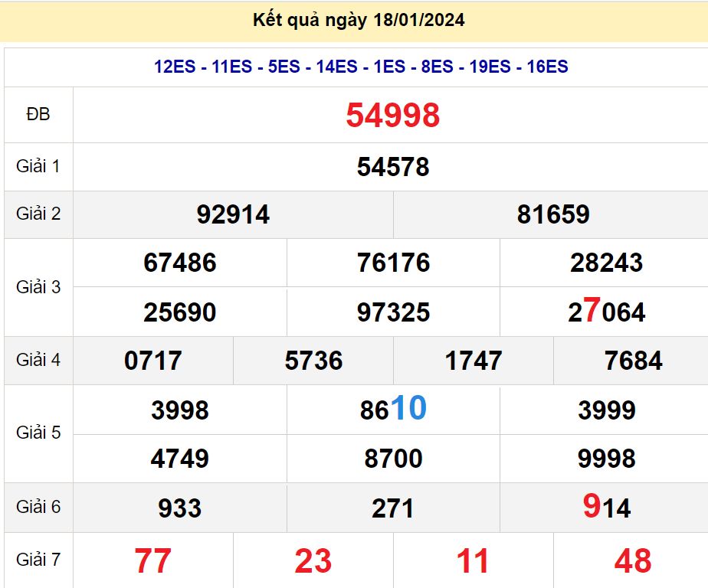Select the Giải 1 number 54578

point(392,167)
